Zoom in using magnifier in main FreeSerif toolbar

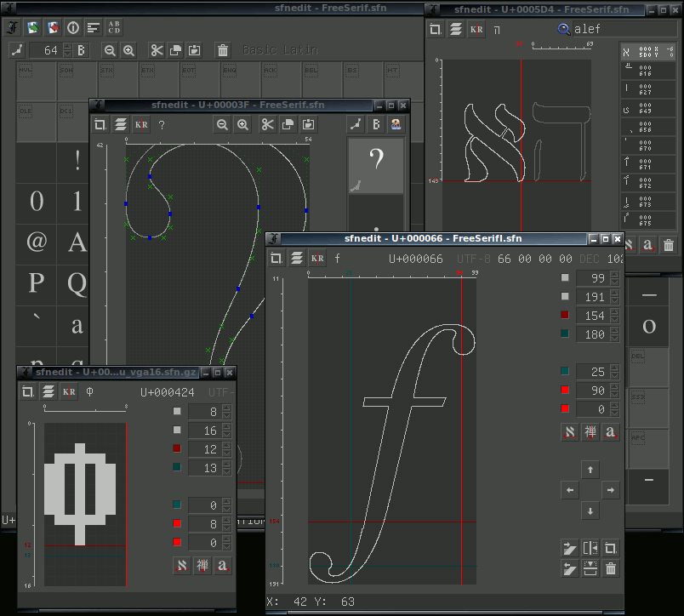pyautogui.click(x=128, y=50)
